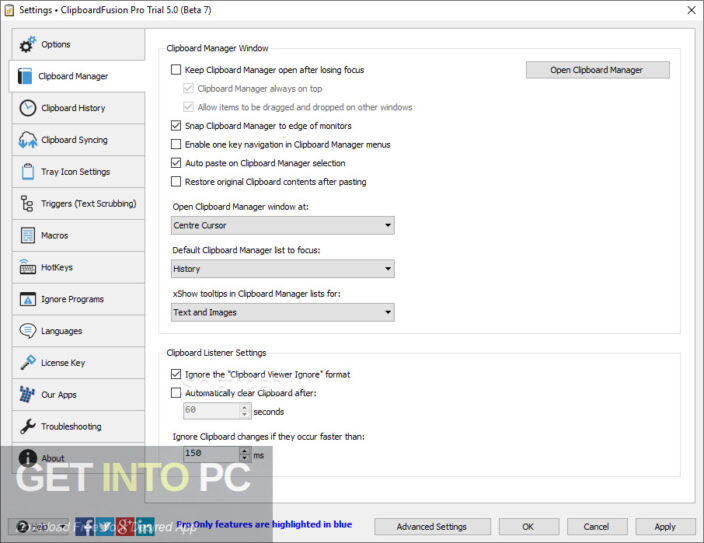Click the HotKeys keyboard icon
This screenshot has height=543, width=704.
[x=27, y=267]
